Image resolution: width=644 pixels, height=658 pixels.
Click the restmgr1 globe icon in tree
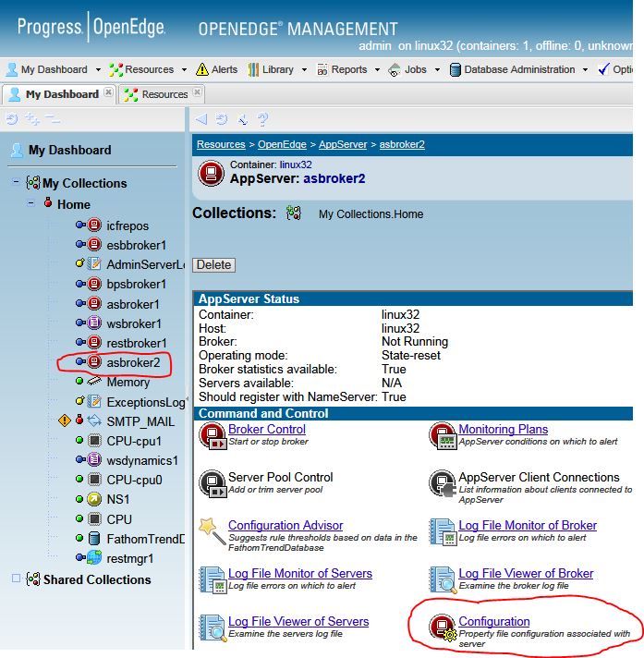point(94,557)
